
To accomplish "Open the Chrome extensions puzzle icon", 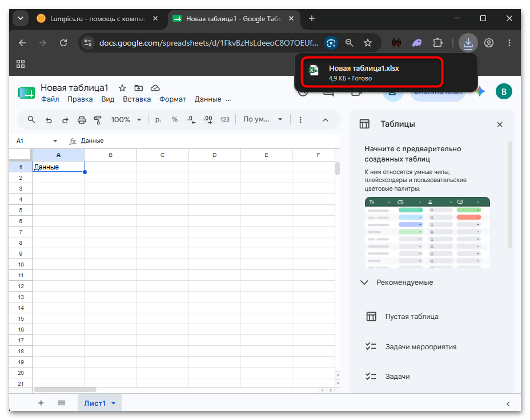I will (x=437, y=43).
